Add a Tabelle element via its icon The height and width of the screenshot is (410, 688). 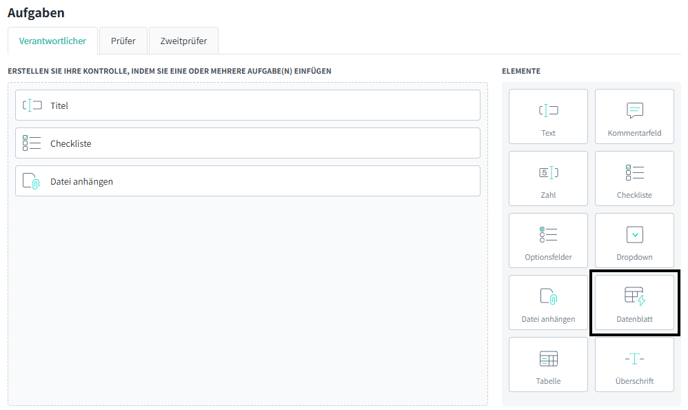pyautogui.click(x=548, y=359)
